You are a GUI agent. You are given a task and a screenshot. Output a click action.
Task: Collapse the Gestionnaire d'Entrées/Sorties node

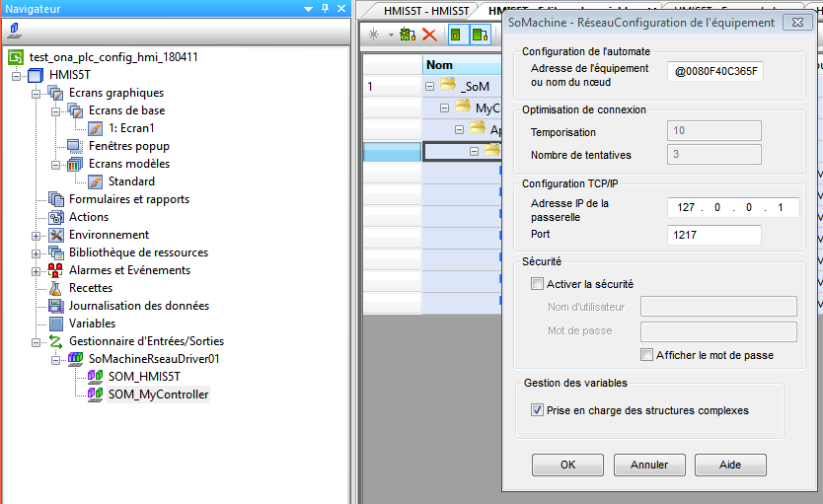point(36,342)
